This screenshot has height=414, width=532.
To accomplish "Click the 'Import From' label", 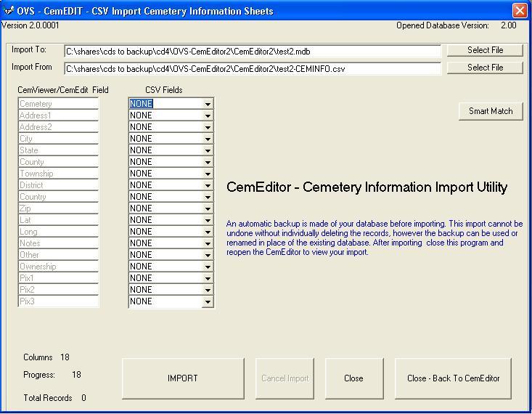I will tap(31, 67).
